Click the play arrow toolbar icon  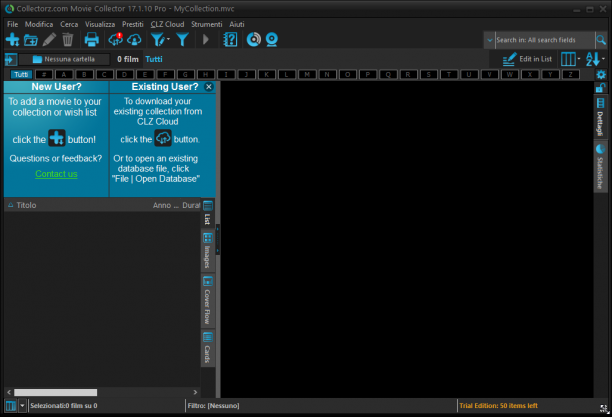point(206,39)
